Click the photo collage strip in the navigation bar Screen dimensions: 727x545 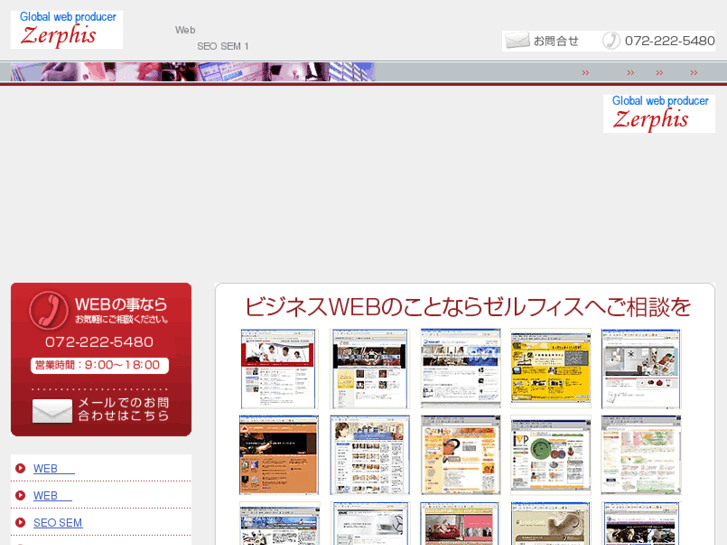(x=192, y=72)
